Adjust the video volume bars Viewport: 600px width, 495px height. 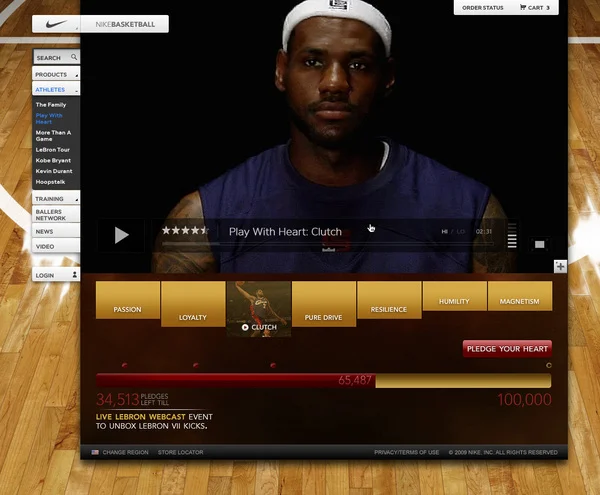coord(512,236)
